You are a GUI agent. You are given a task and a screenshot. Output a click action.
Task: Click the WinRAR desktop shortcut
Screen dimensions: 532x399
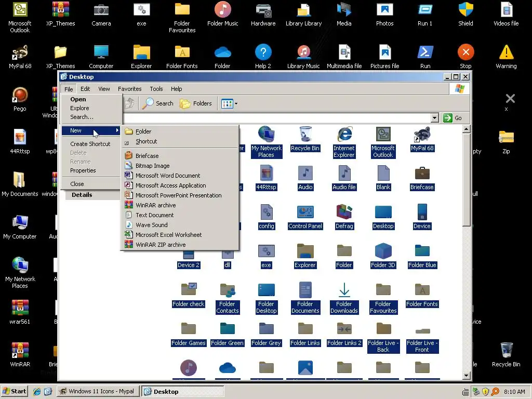pos(20,355)
